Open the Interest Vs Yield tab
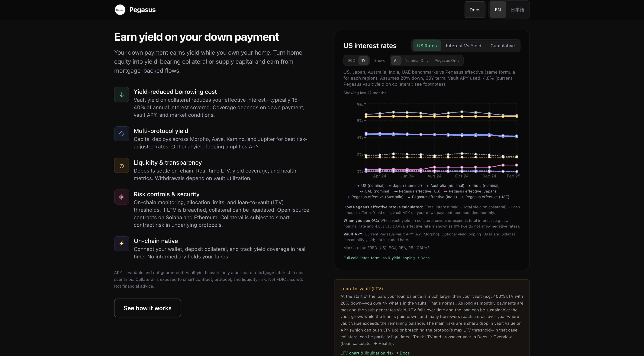 click(463, 46)
